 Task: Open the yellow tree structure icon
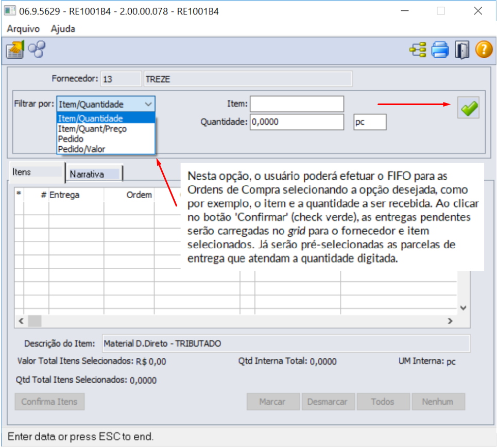(x=418, y=50)
